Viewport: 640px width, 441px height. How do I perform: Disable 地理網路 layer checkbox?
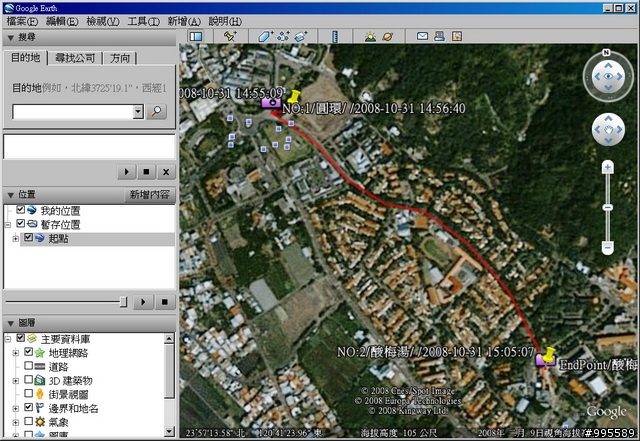click(x=28, y=352)
